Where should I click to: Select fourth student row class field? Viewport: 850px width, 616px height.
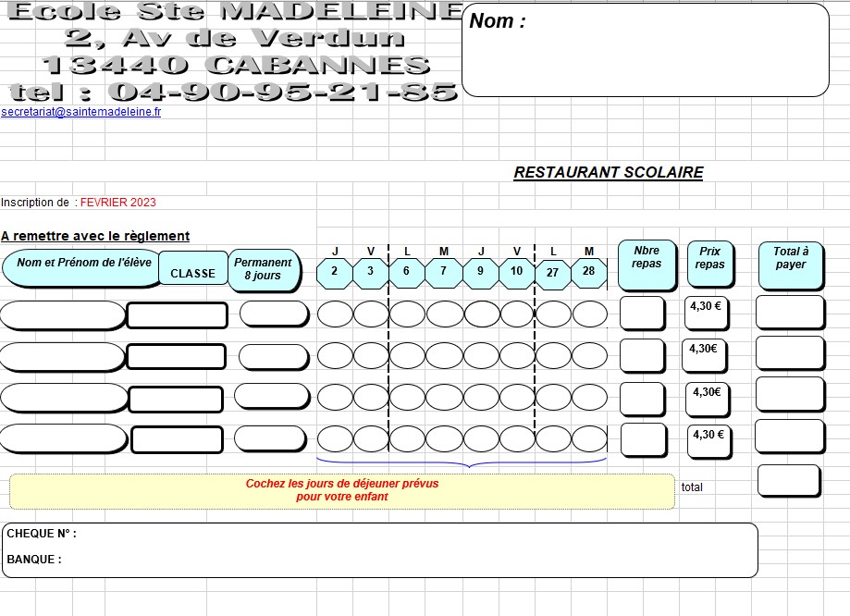pyautogui.click(x=177, y=439)
